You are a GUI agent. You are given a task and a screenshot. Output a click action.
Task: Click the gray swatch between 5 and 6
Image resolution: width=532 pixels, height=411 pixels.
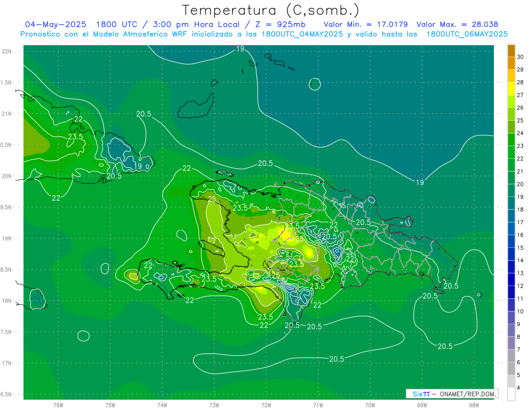pyautogui.click(x=511, y=369)
